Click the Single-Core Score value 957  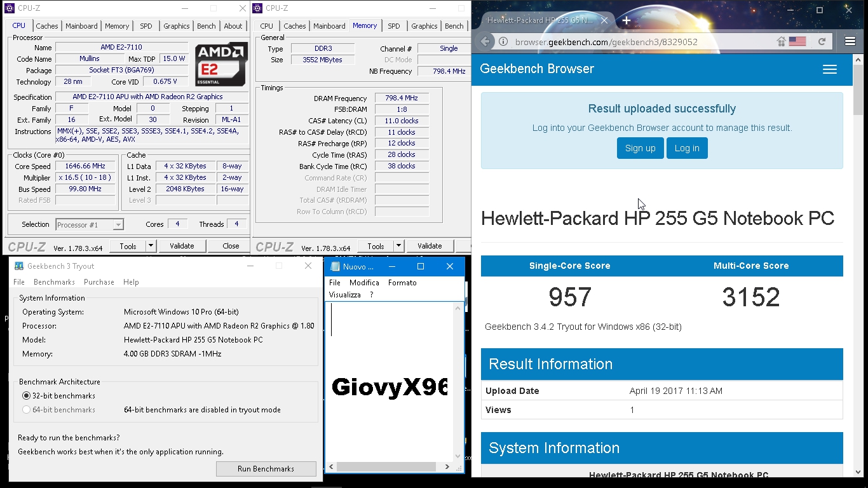[570, 297]
